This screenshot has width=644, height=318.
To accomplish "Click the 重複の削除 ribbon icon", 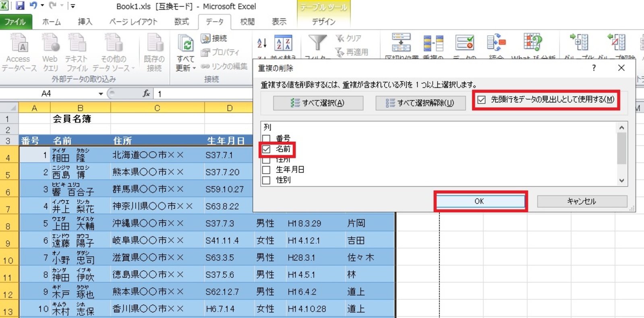I will [x=433, y=43].
